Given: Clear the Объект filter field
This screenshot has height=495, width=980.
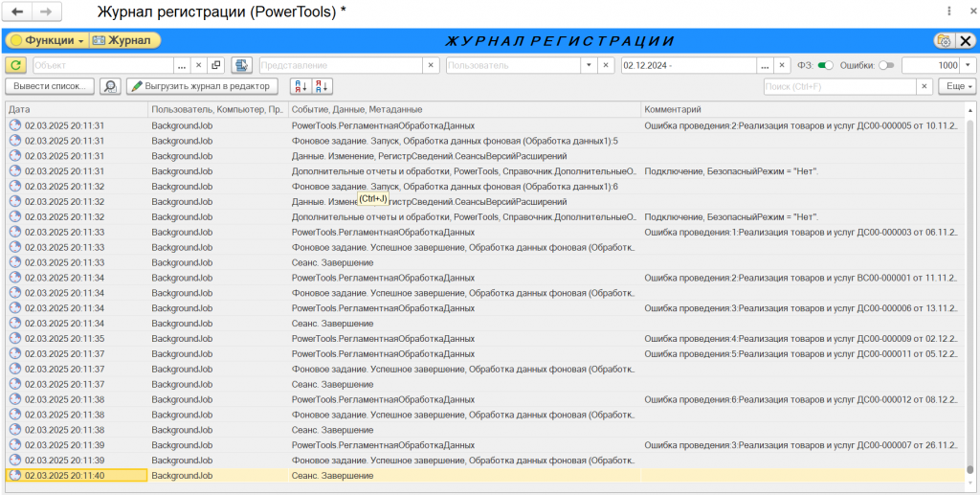Looking at the screenshot, I should click(x=198, y=65).
